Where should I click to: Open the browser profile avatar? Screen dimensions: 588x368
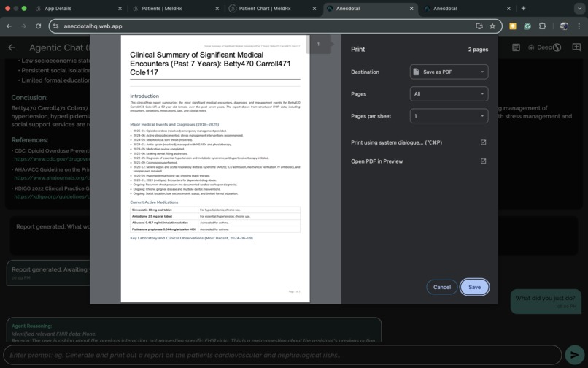pos(564,26)
